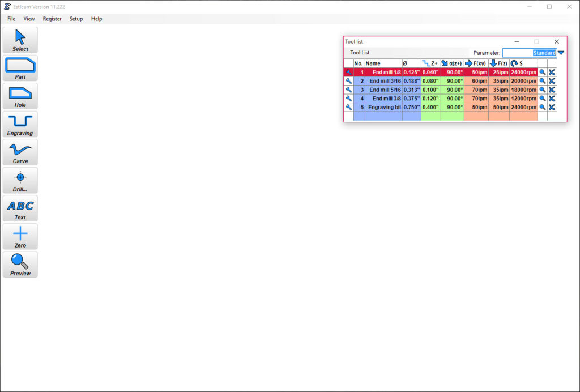Choose the Part contour tool
The width and height of the screenshot is (580, 392).
click(x=20, y=68)
